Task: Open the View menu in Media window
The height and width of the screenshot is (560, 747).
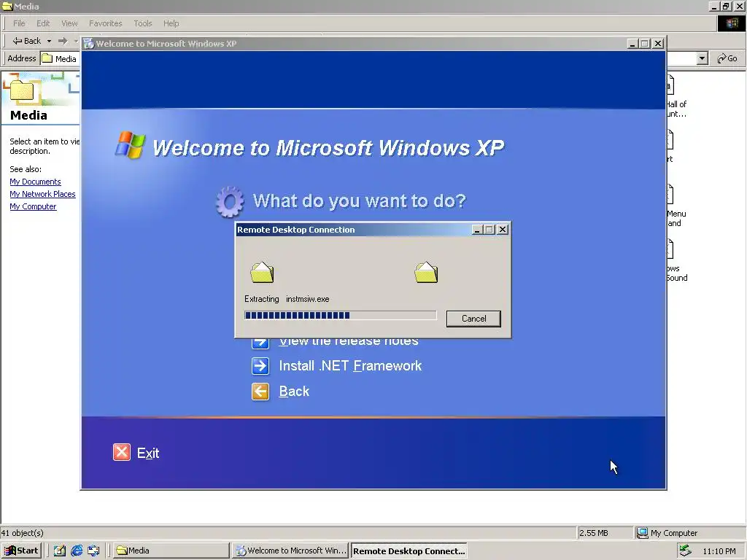Action: pos(69,23)
